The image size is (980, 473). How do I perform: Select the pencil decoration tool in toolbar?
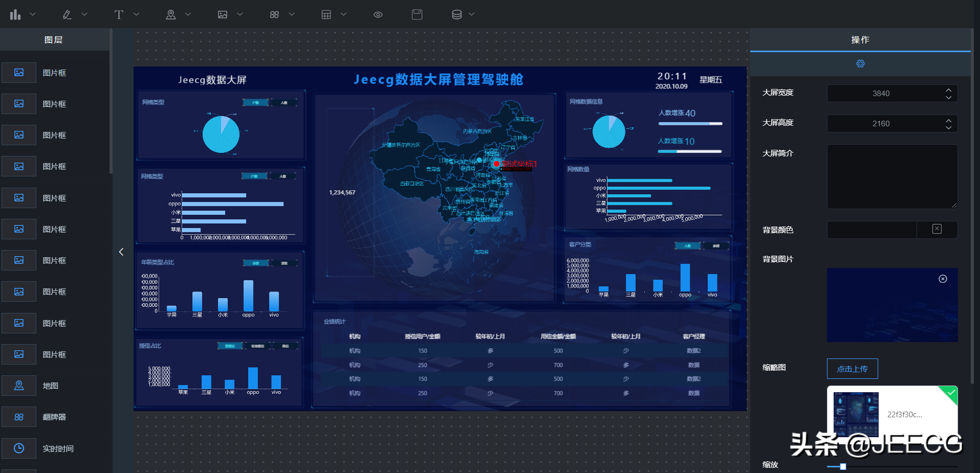click(67, 15)
